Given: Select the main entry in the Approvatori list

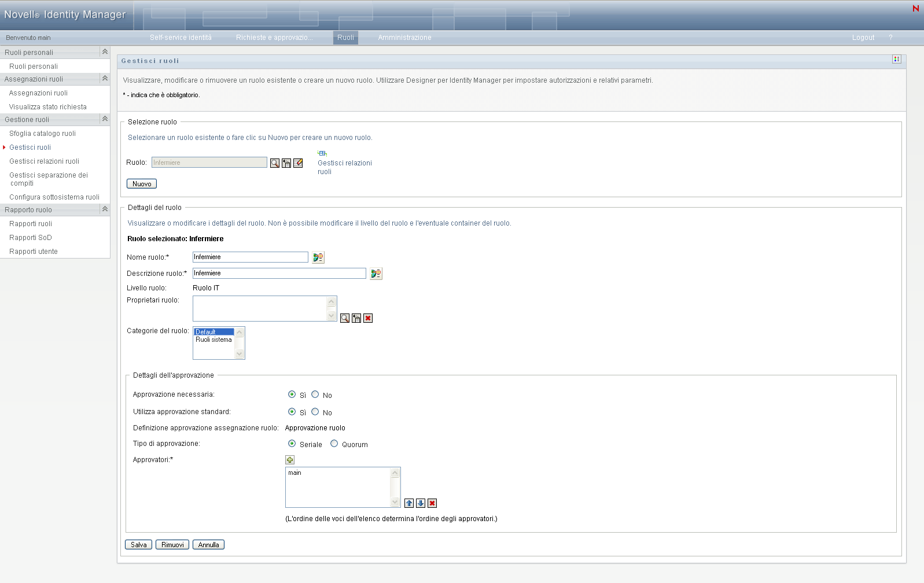Looking at the screenshot, I should click(338, 473).
